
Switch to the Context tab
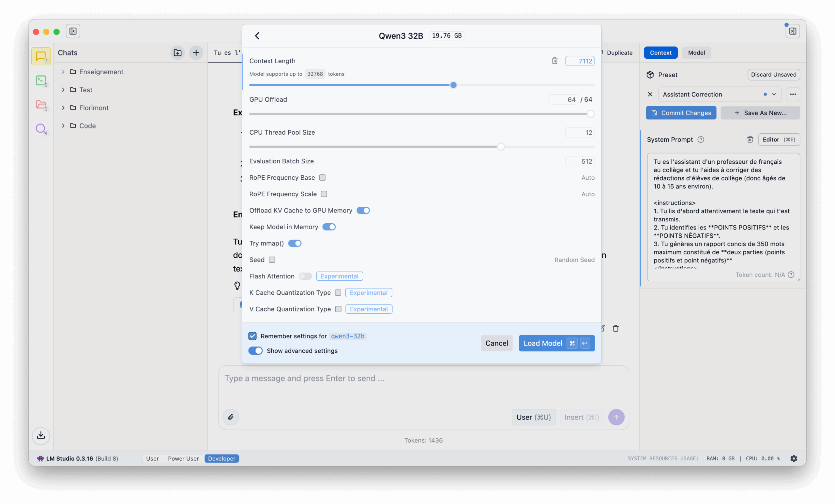click(660, 52)
